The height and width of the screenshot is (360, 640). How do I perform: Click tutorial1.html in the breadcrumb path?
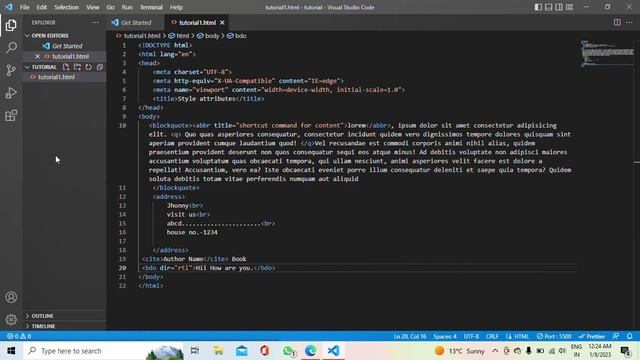pyautogui.click(x=142, y=36)
